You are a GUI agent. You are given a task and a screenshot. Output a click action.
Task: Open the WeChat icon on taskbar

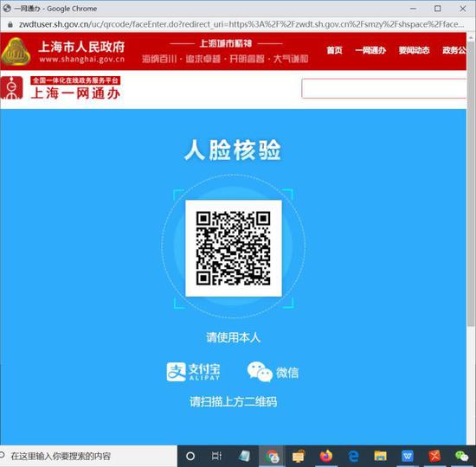(462, 456)
